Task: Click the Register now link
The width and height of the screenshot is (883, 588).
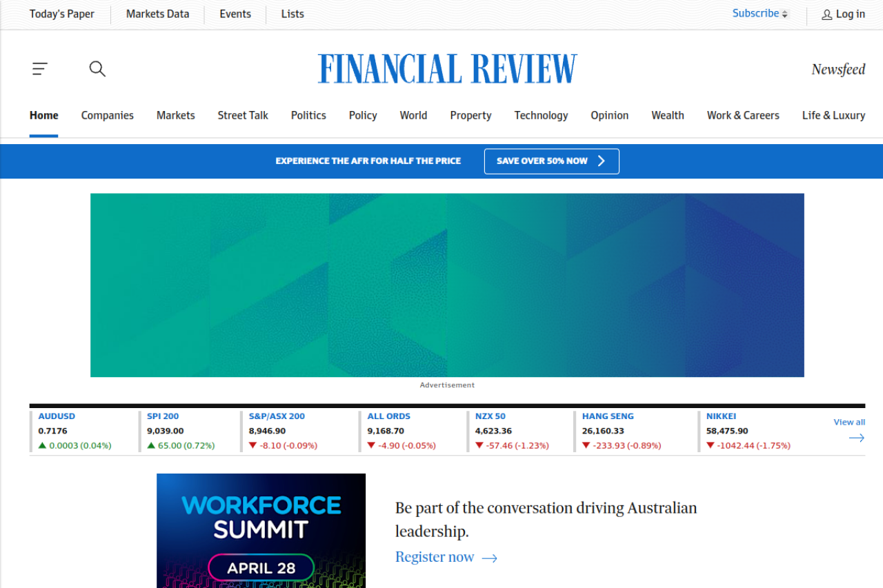Action: tap(435, 558)
